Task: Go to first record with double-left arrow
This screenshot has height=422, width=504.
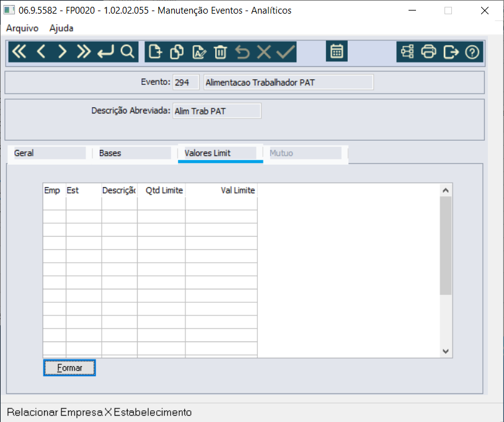Action: [19, 52]
